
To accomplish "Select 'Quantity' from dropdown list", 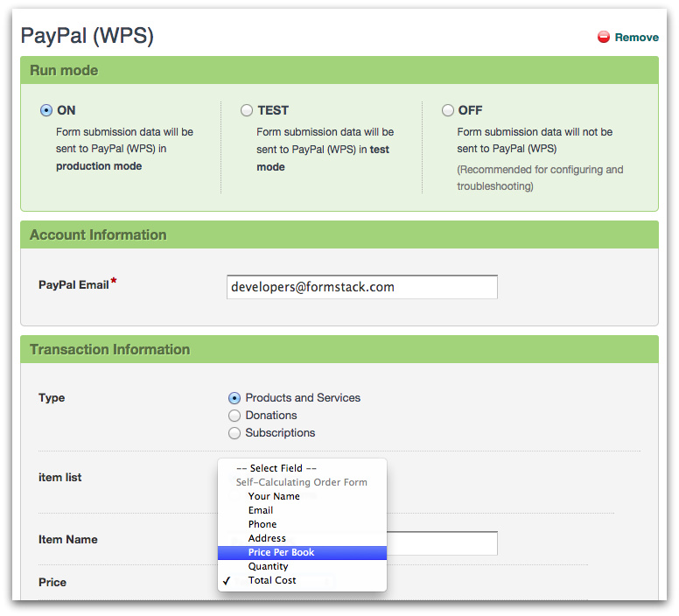I will [268, 566].
